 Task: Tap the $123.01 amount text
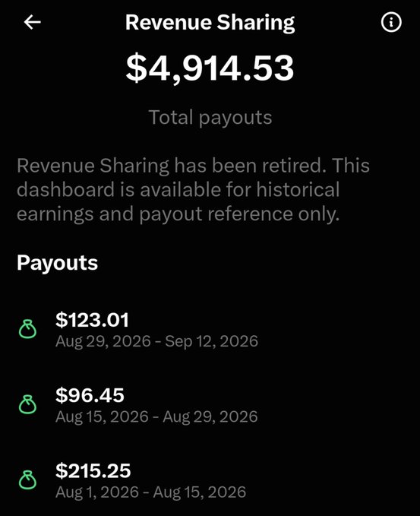tap(92, 319)
